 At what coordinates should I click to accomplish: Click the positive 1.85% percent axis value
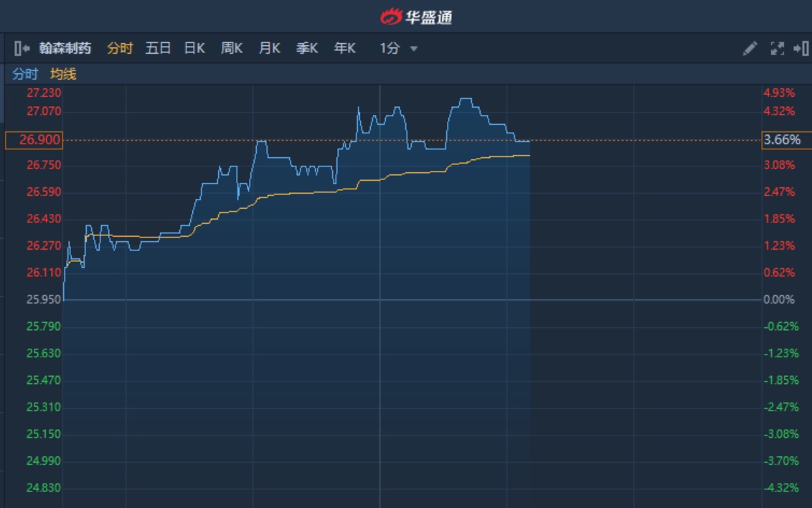click(780, 219)
